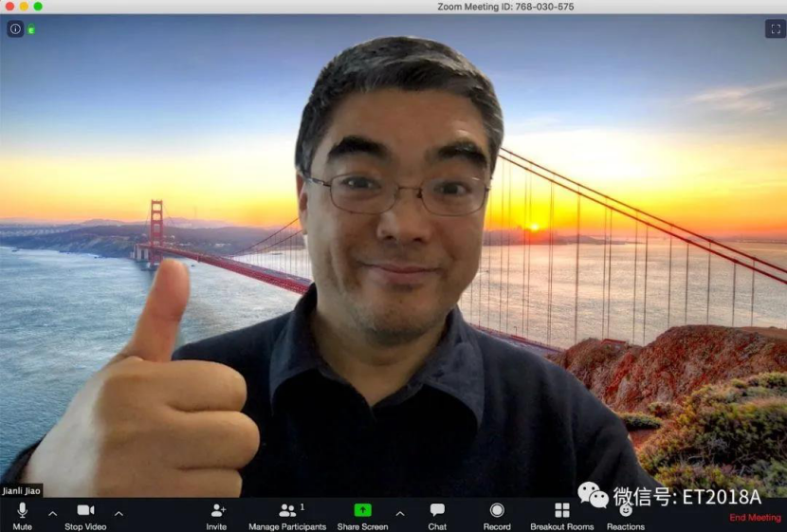Mute the microphone
Viewport: 787px width, 532px height.
click(x=22, y=516)
